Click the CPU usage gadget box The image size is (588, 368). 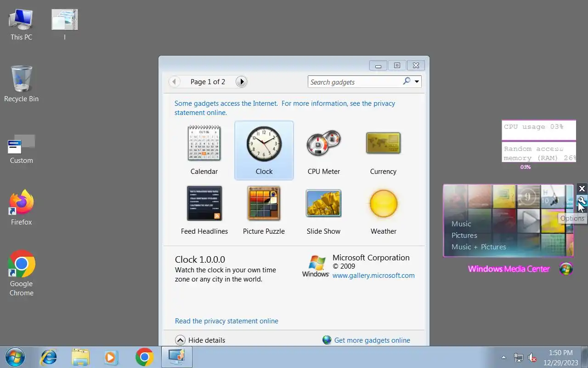coord(539,130)
